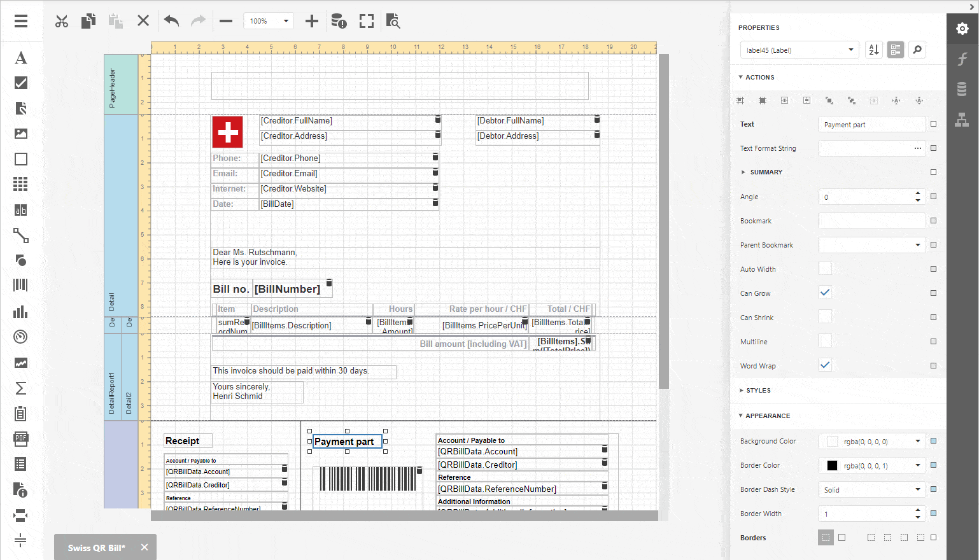Image resolution: width=979 pixels, height=560 pixels.
Task: Click the Text property marker square
Action: (934, 124)
